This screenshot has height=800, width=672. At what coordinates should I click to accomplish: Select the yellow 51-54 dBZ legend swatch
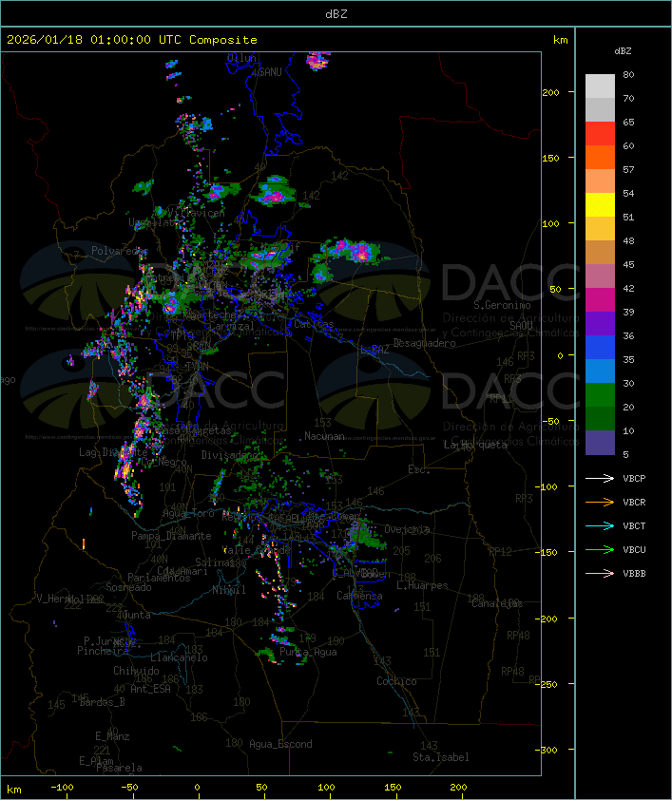coord(600,205)
